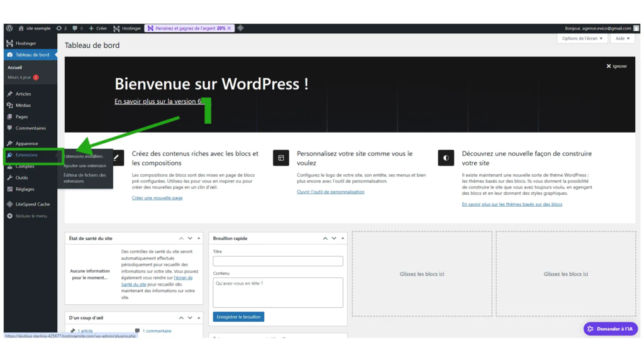Go to Accueil submenu
Image resolution: width=644 pixels, height=362 pixels.
point(15,67)
